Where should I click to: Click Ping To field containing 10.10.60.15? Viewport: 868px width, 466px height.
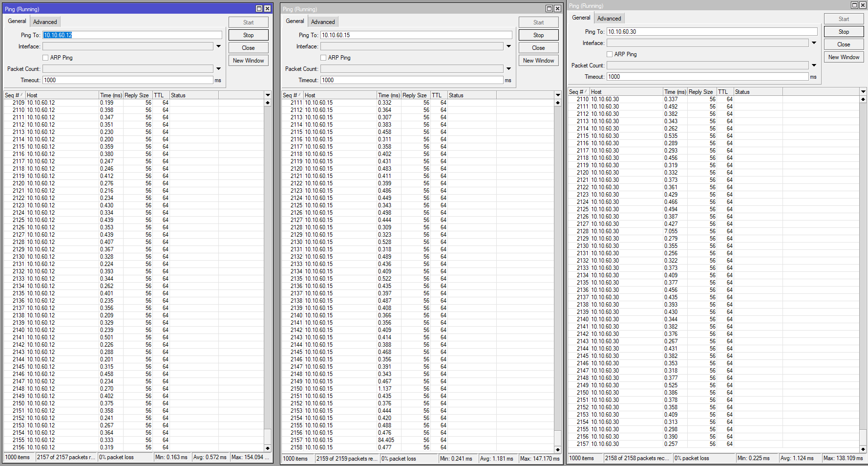pyautogui.click(x=416, y=35)
